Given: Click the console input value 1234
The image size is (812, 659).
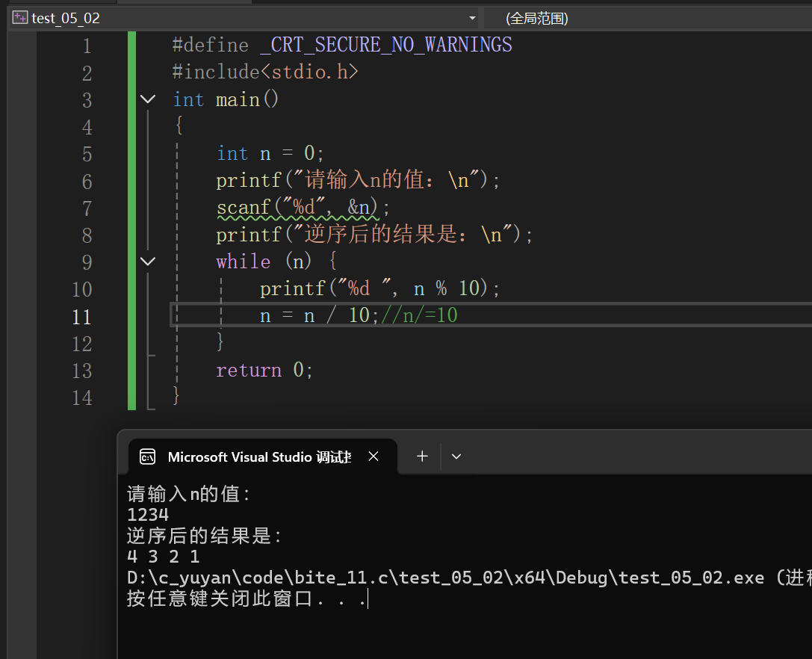Looking at the screenshot, I should (x=148, y=515).
